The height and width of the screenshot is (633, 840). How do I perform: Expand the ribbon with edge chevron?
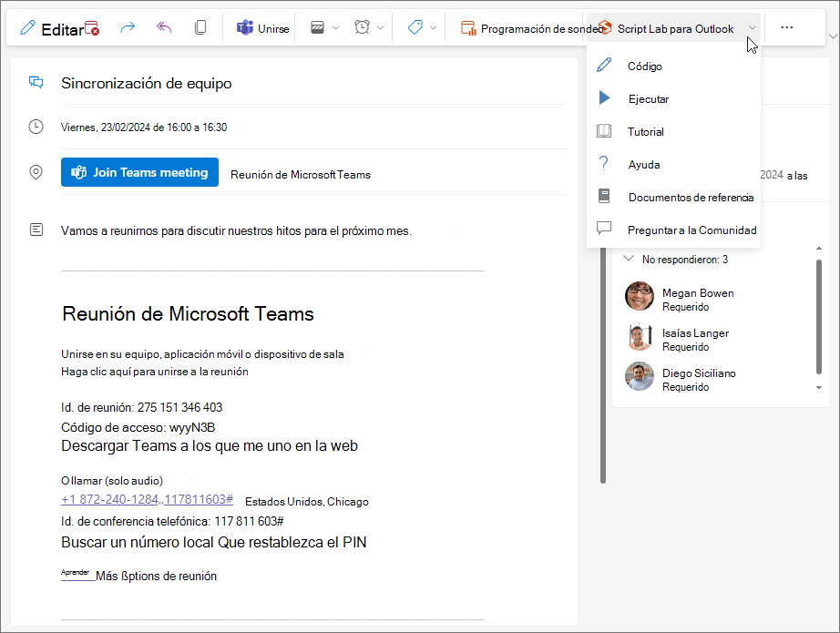(x=833, y=36)
